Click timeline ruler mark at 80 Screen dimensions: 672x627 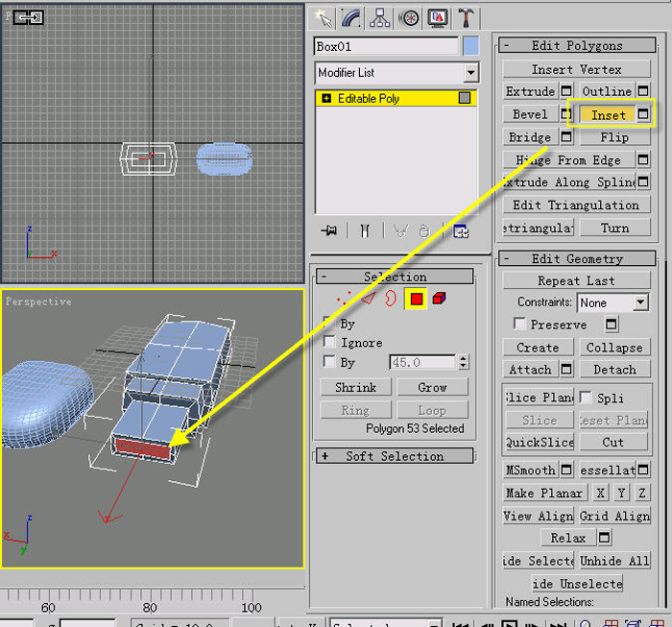tap(150, 607)
